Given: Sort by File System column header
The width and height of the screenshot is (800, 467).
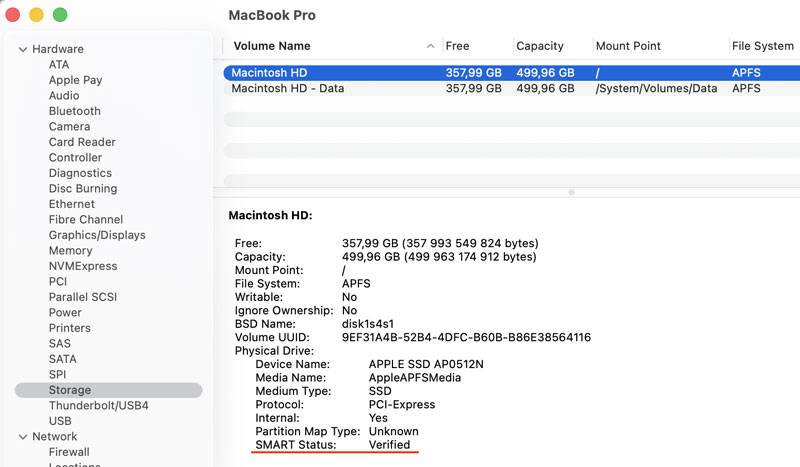Looking at the screenshot, I should (x=763, y=46).
